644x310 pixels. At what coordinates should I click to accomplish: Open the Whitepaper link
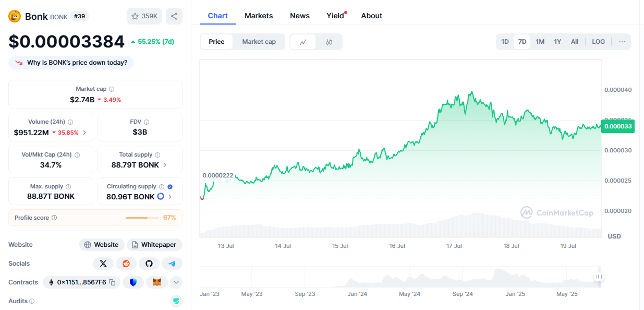point(154,245)
